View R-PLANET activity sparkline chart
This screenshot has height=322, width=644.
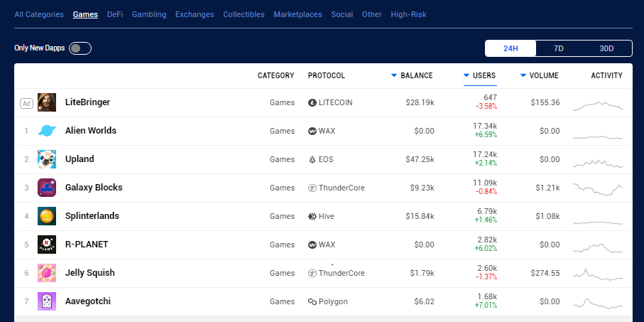pyautogui.click(x=598, y=248)
